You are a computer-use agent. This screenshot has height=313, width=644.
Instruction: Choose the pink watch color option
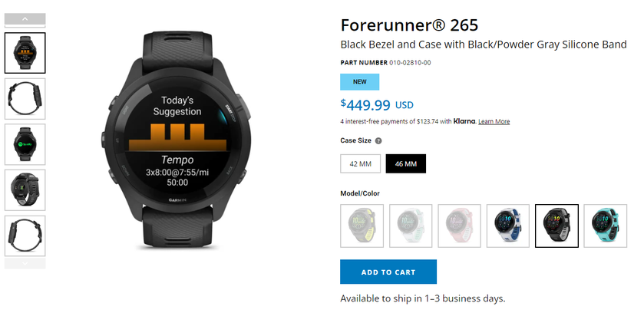[x=459, y=226]
